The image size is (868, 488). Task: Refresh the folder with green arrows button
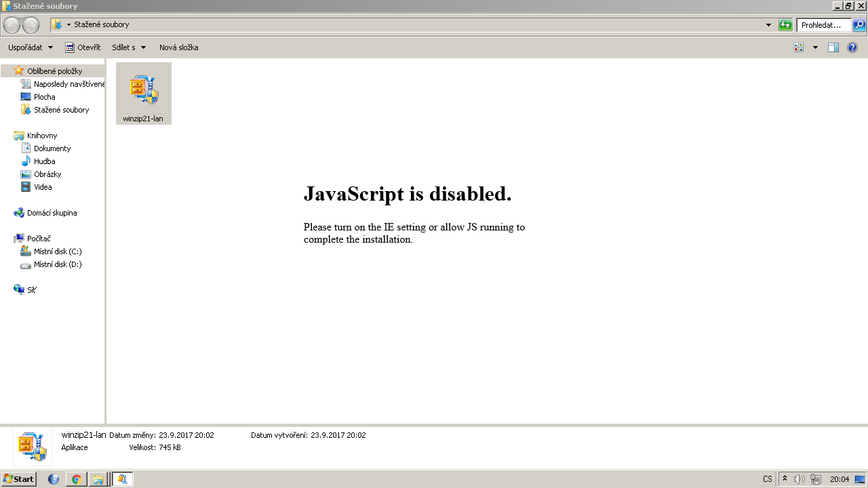click(x=785, y=25)
